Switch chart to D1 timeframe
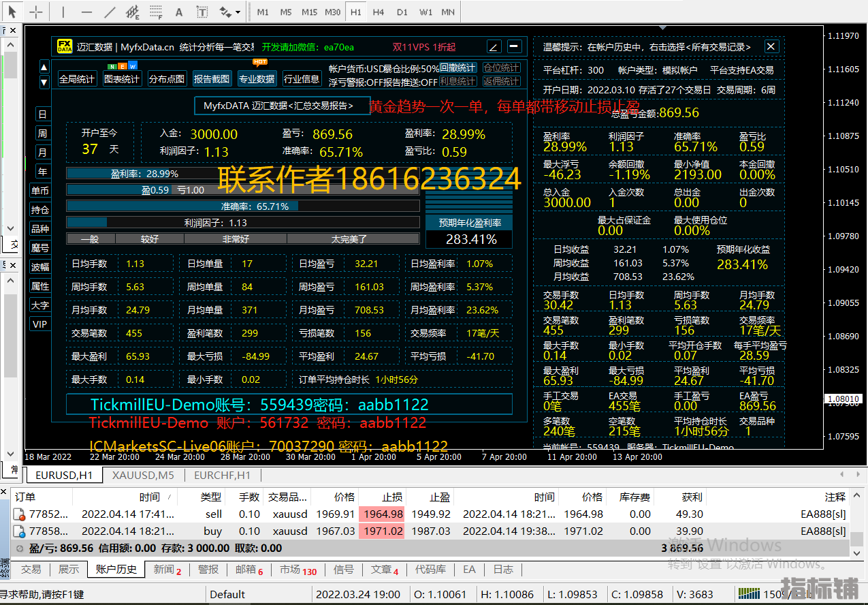The height and width of the screenshot is (605, 868). [402, 12]
